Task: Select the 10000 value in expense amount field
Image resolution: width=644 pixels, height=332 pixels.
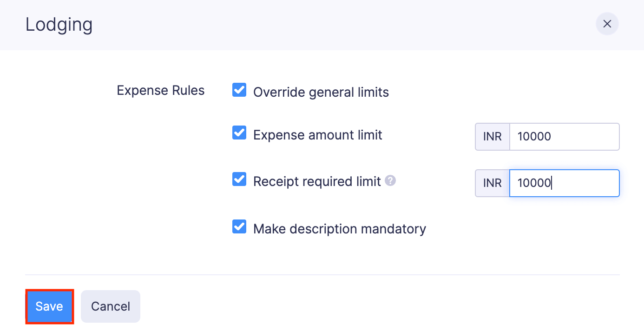Action: point(534,136)
